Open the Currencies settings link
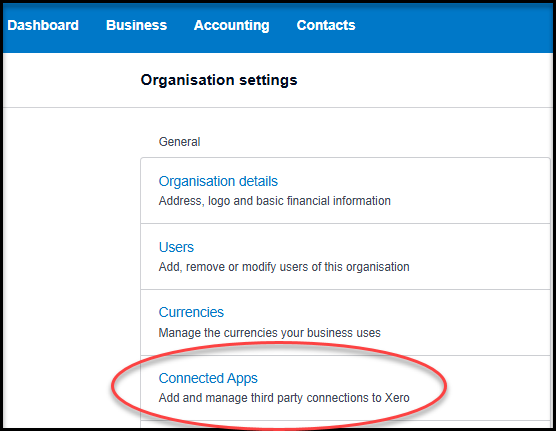Image resolution: width=556 pixels, height=431 pixels. (191, 313)
